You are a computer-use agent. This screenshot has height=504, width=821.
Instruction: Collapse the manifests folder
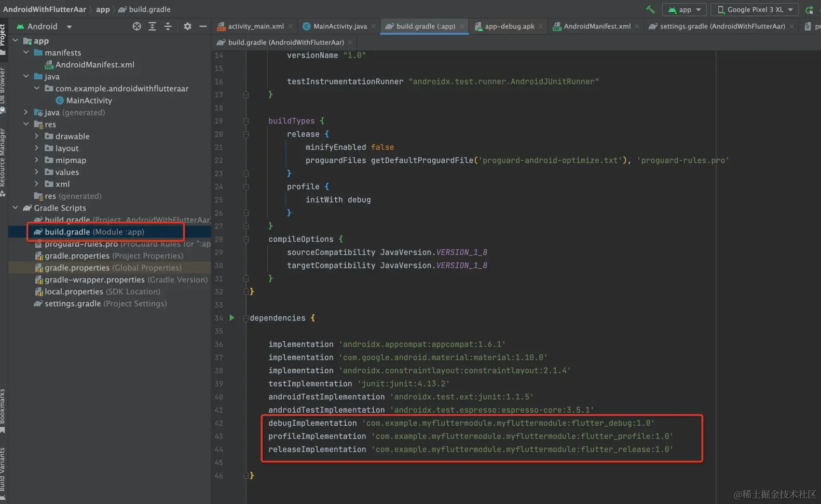point(26,52)
